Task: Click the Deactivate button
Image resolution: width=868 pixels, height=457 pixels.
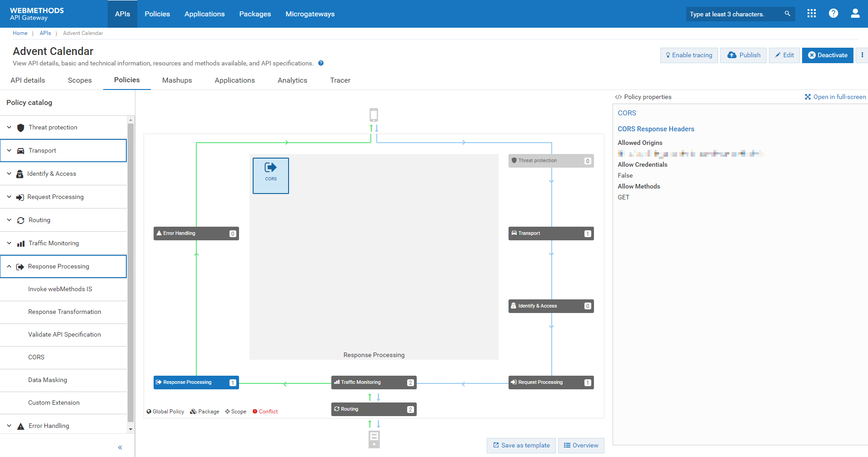Action: coord(828,55)
